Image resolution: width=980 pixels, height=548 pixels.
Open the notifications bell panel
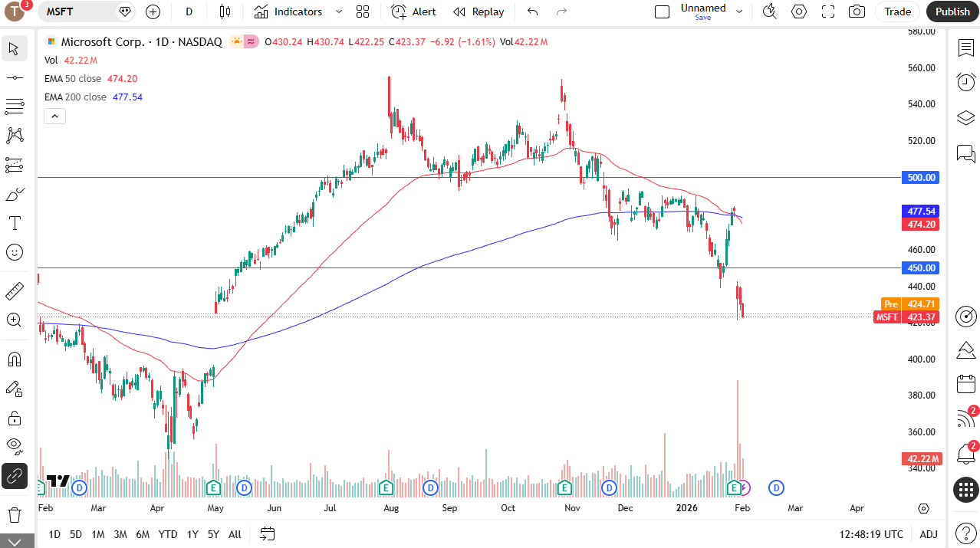point(965,454)
